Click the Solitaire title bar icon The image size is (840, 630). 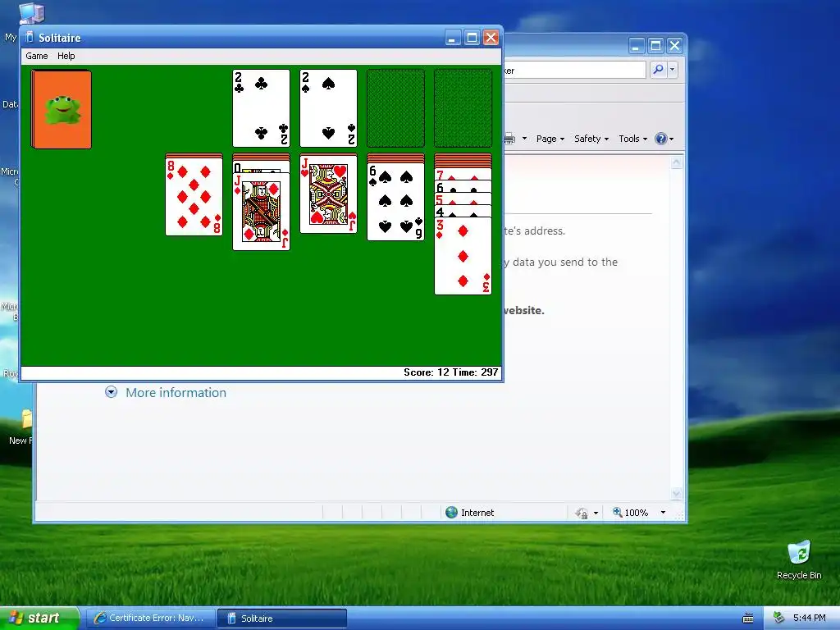point(30,38)
